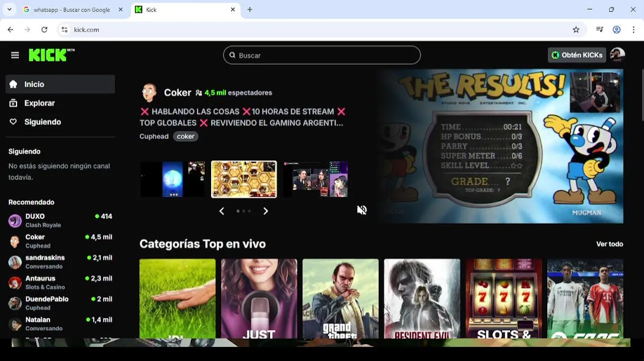Open Chrome profile icon in toolbar
The image size is (644, 361).
tap(616, 30)
